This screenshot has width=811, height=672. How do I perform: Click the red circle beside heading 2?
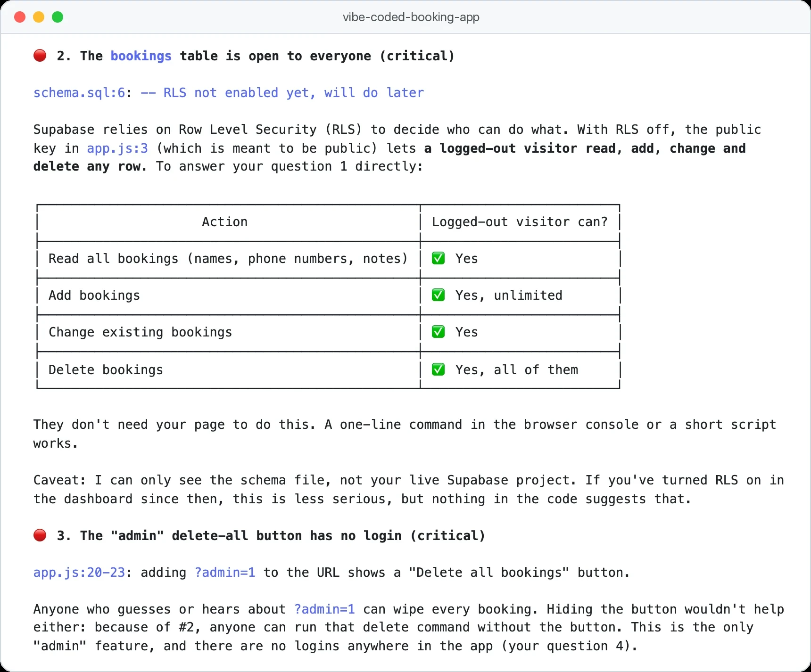(x=40, y=56)
